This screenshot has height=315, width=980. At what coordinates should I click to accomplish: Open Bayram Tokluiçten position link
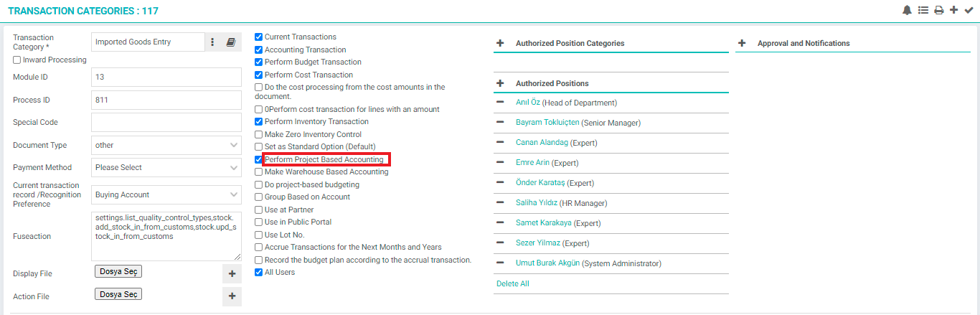tap(547, 123)
